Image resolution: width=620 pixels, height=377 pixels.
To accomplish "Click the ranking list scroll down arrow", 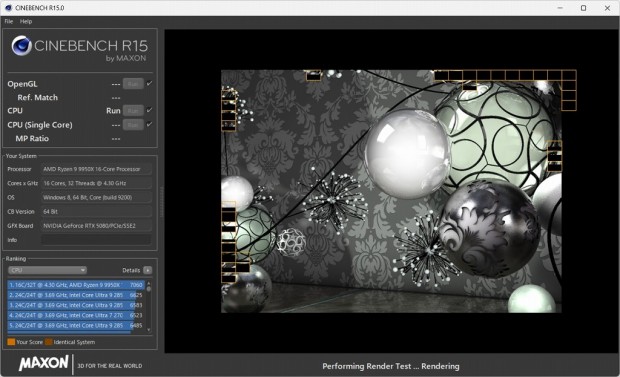I will [149, 330].
